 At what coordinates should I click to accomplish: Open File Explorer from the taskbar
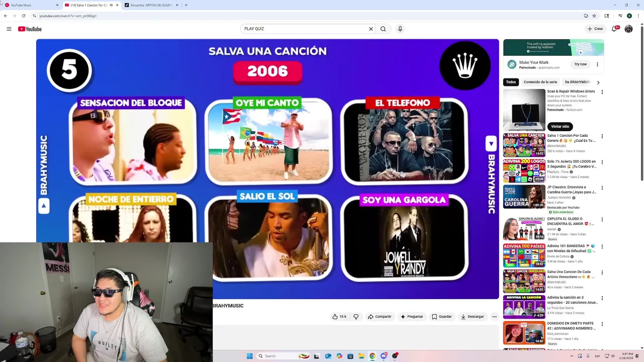point(361,356)
